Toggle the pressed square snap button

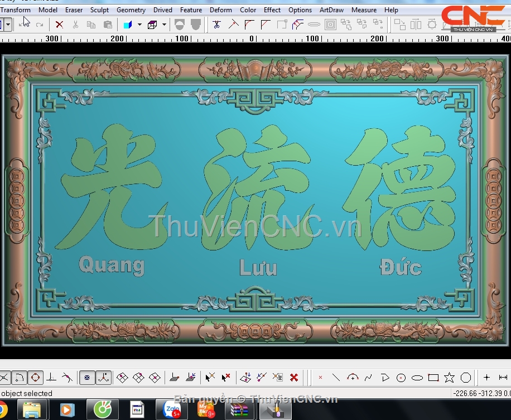pyautogui.click(x=87, y=378)
